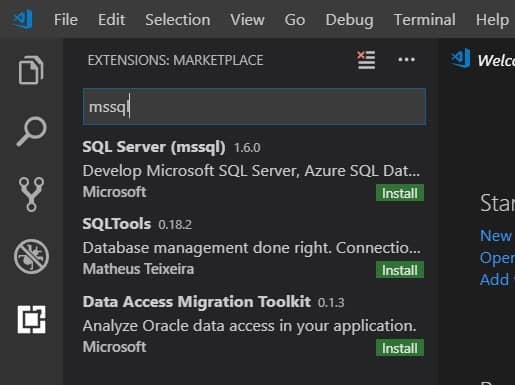Open the View menu
The height and width of the screenshot is (385, 515).
click(247, 20)
